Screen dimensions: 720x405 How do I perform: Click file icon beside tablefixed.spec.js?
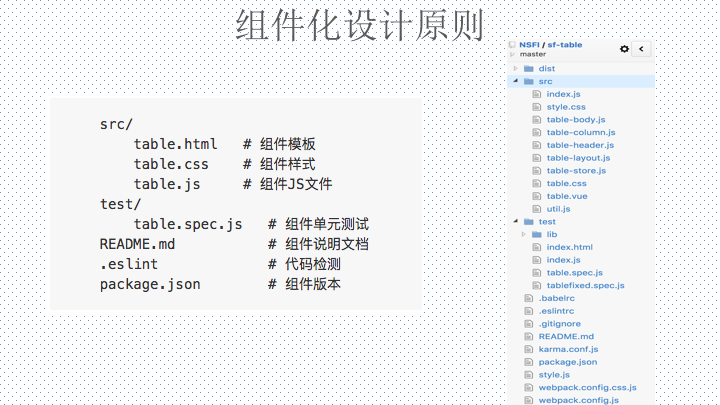pos(536,286)
